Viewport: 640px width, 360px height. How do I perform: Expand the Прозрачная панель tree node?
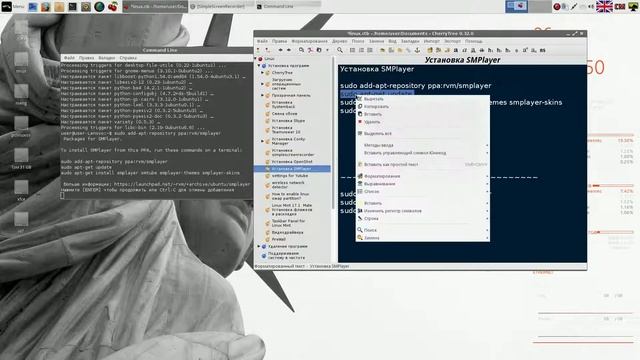262,95
